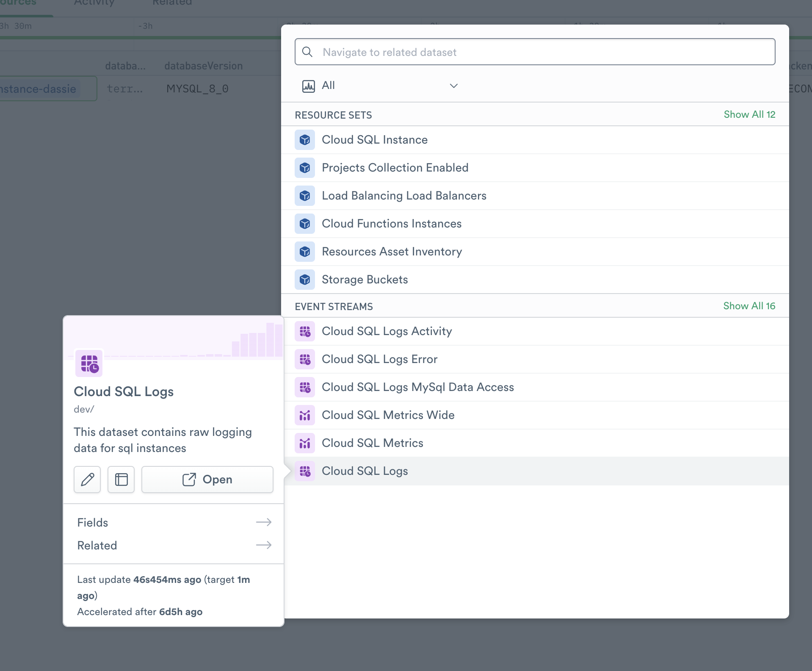Show all 16 event streams
The width and height of the screenshot is (812, 671).
click(x=749, y=306)
